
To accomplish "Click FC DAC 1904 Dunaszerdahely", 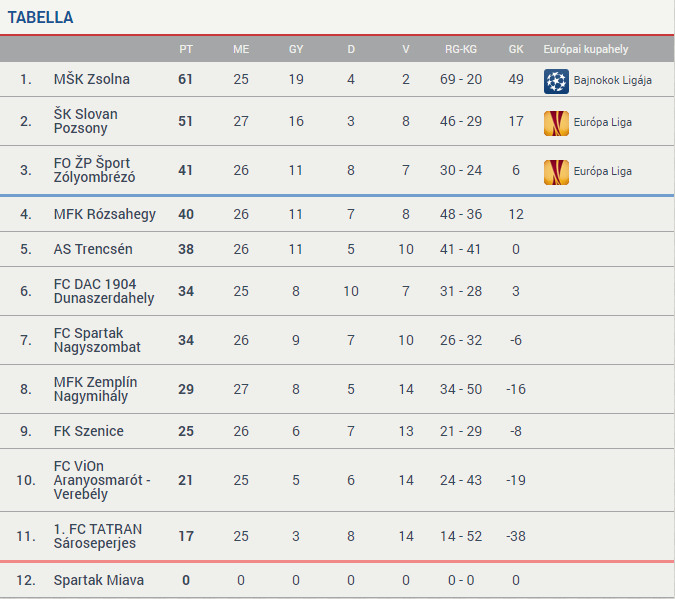I will tap(104, 291).
